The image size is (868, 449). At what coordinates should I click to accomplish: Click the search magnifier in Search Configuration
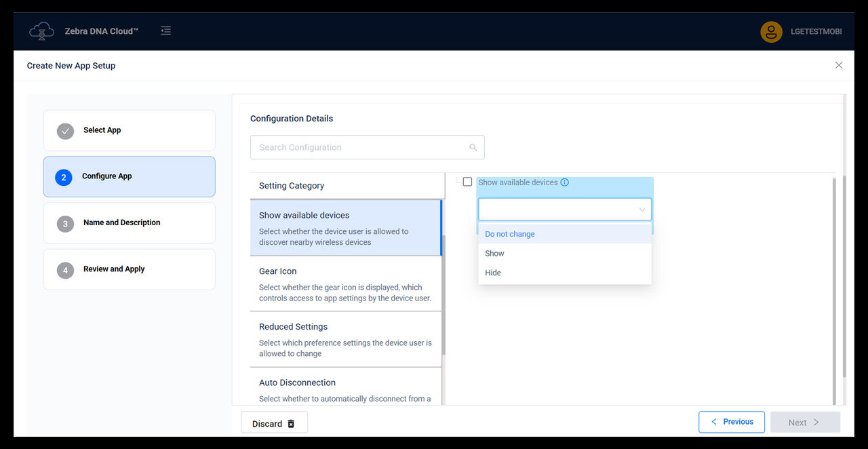473,147
